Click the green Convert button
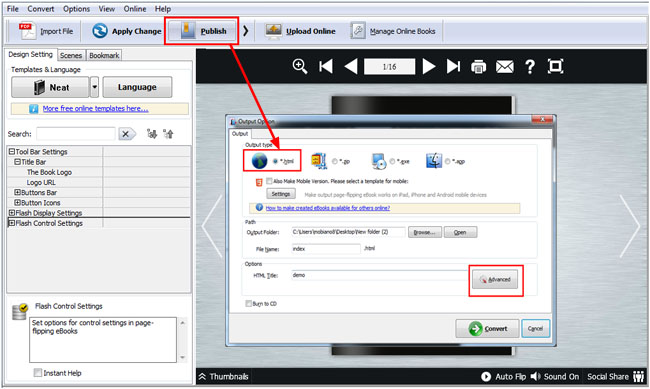650x389 pixels. coord(487,328)
